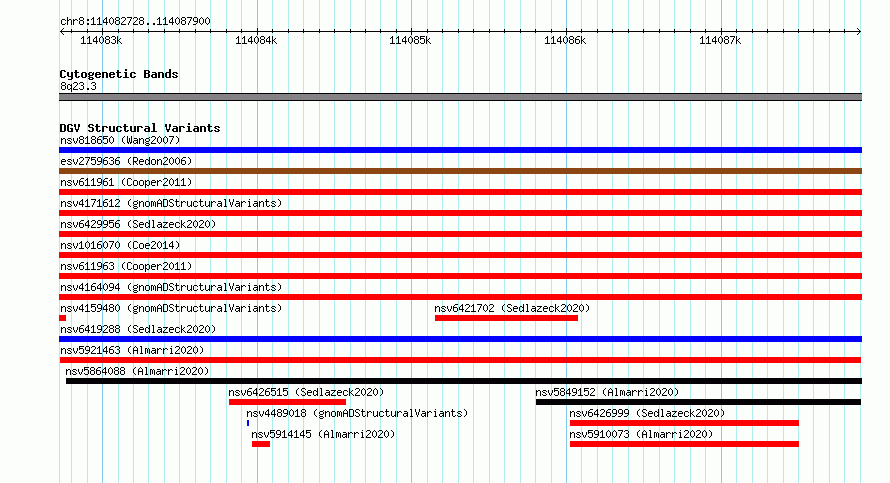
Task: Click the nsv5910073 (Almarri2020) label text
Action: (641, 434)
